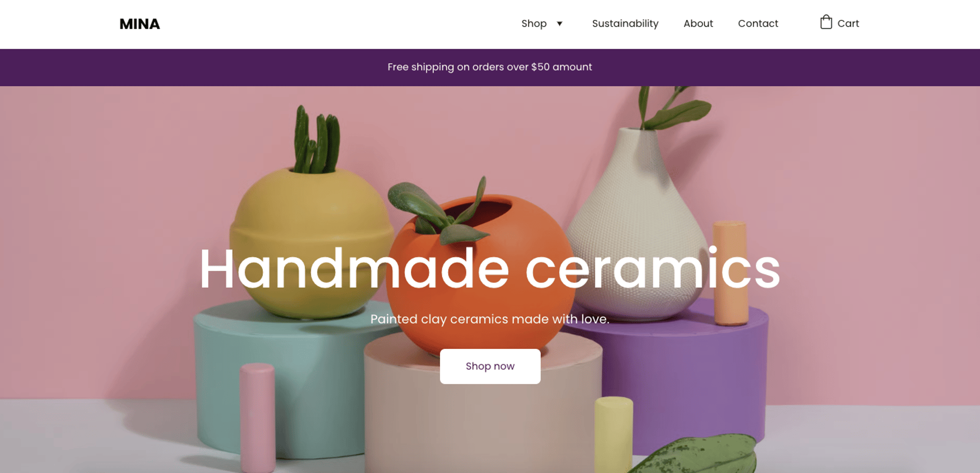Click the small pink cylinder in front
This screenshot has width=980, height=473.
pos(258,417)
